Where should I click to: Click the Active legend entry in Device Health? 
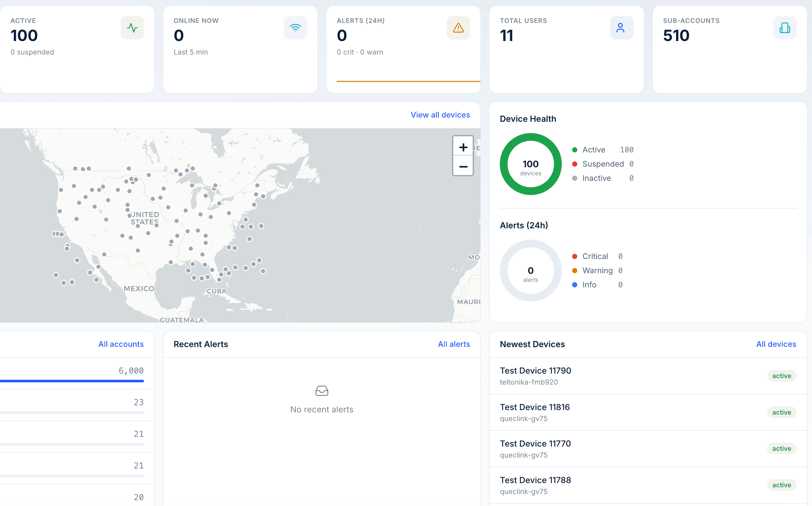(602, 150)
